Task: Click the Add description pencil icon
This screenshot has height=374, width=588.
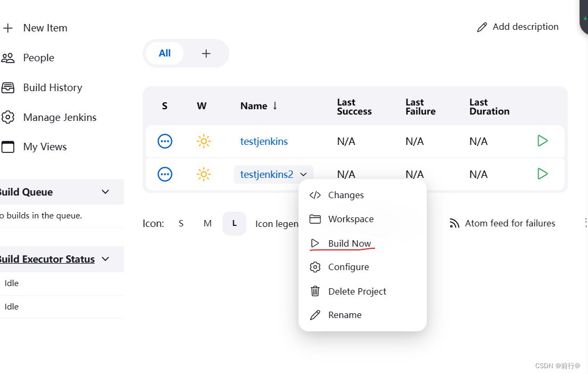Action: [x=482, y=27]
